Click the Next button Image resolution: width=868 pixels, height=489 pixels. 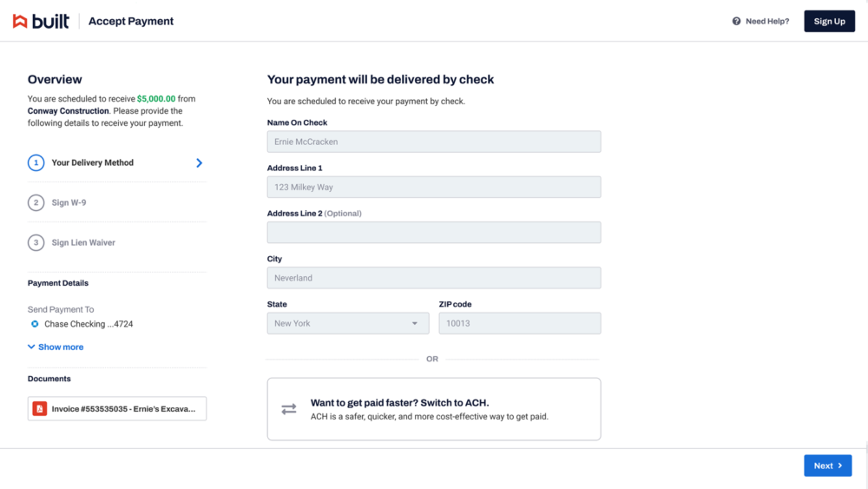827,466
